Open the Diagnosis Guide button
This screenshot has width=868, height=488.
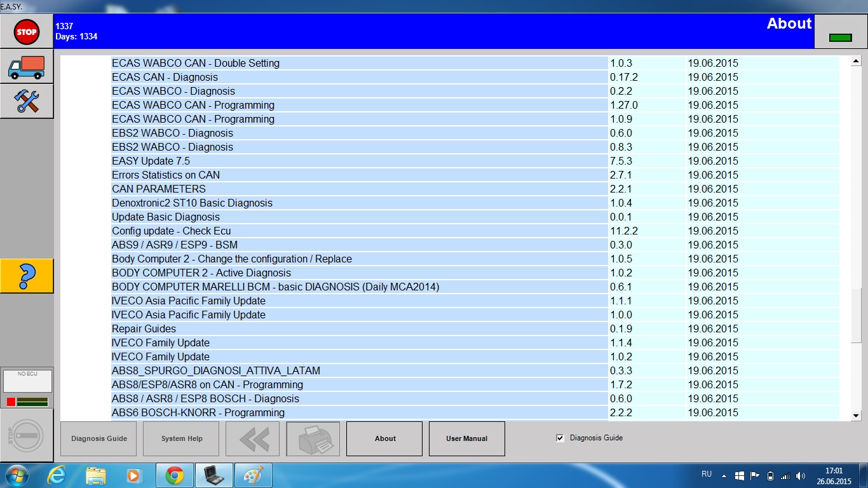coord(98,438)
